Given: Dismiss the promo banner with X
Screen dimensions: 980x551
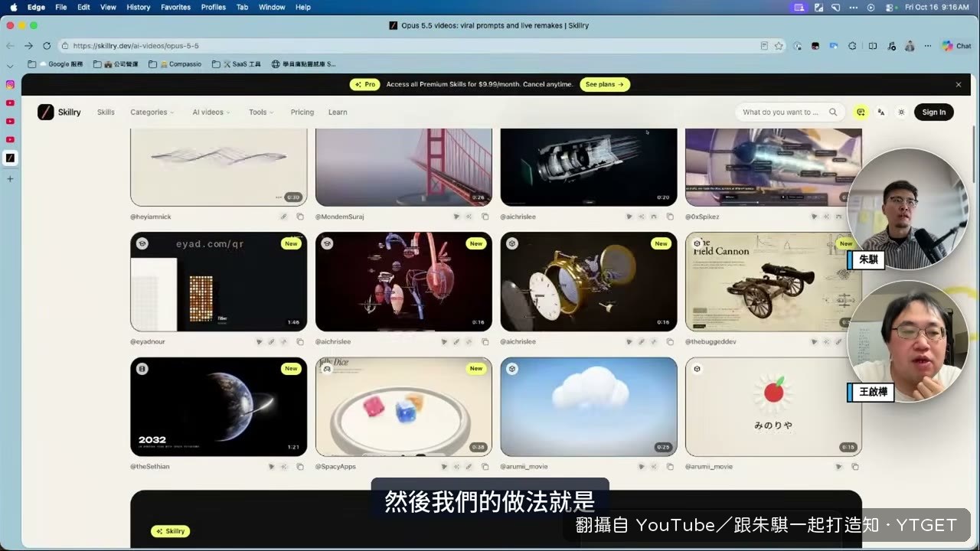Looking at the screenshot, I should pyautogui.click(x=958, y=84).
